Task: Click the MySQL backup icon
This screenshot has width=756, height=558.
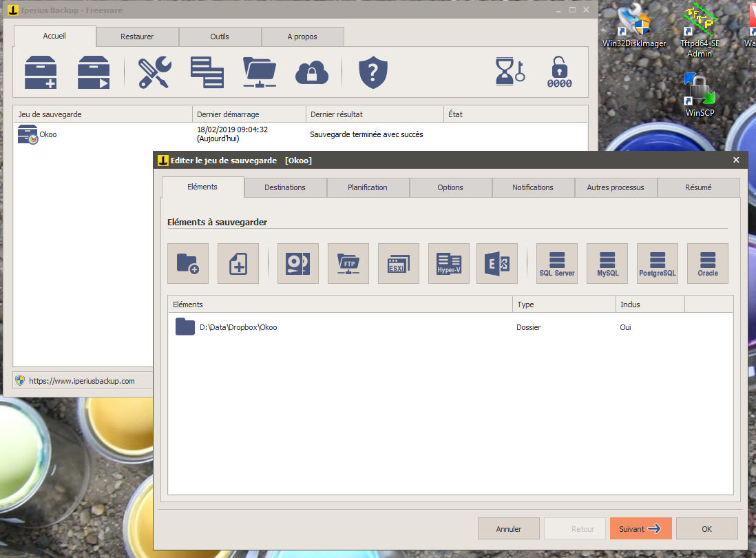Action: (x=607, y=263)
